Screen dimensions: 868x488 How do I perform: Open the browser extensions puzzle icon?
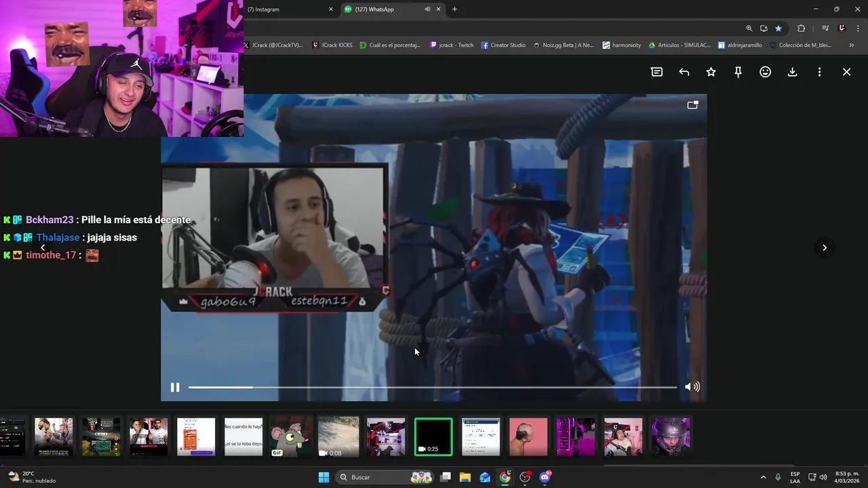click(x=801, y=28)
